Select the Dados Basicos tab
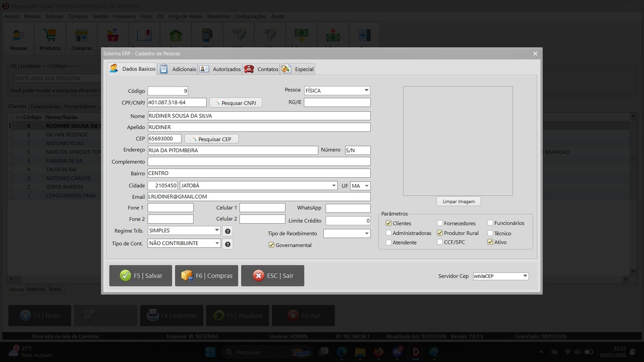This screenshot has width=644, height=362. pyautogui.click(x=133, y=69)
